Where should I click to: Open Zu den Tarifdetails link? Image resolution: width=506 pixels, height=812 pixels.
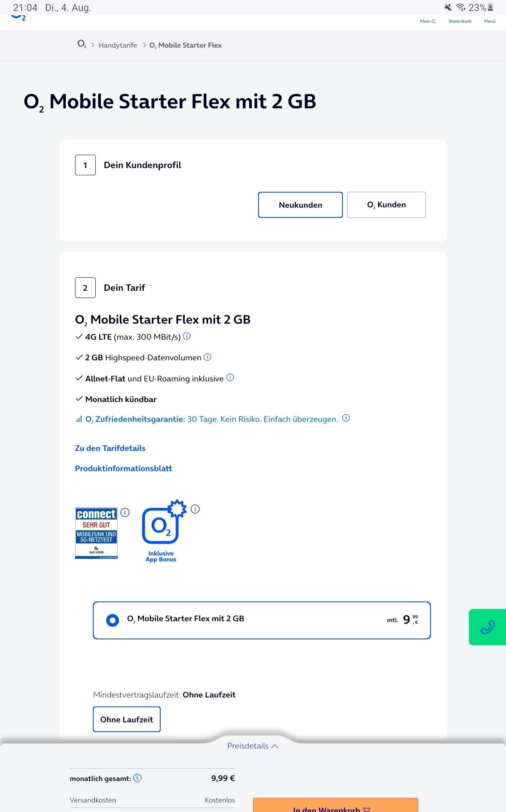tap(110, 448)
